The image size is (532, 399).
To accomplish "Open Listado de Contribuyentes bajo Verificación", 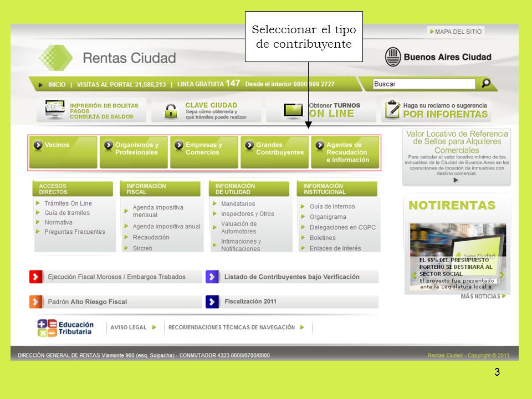I will coord(292,277).
